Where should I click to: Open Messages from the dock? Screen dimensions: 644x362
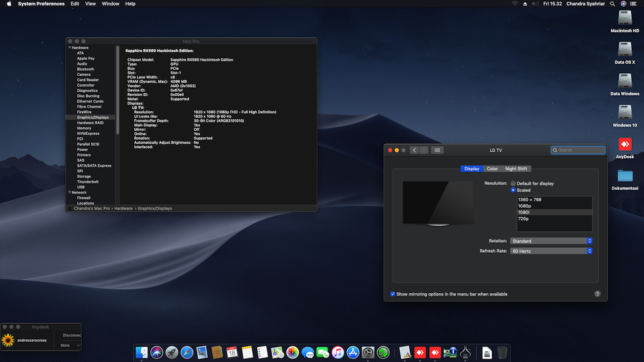(x=308, y=353)
